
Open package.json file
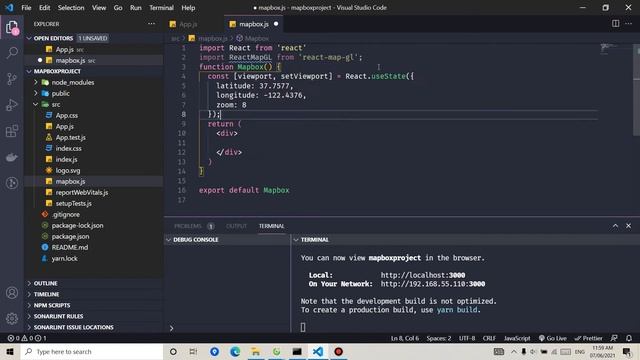(x=70, y=236)
